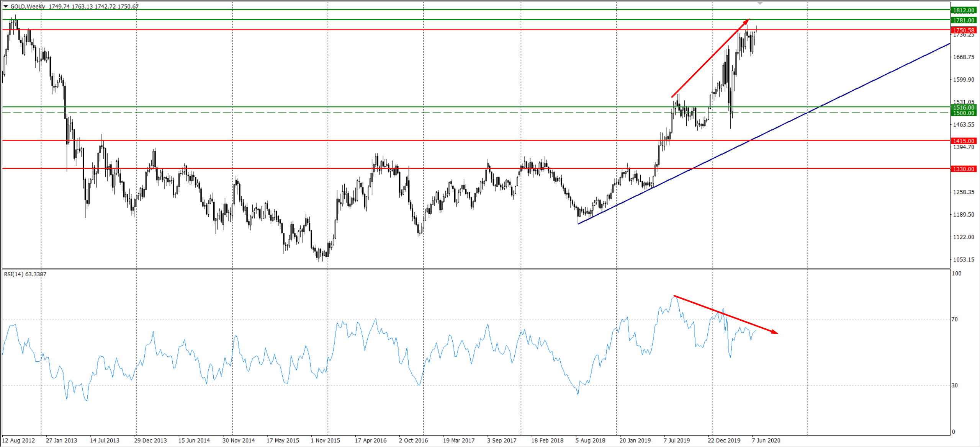This screenshot has height=447, width=980.
Task: Select the 1415.00 red price label
Action: [x=964, y=141]
